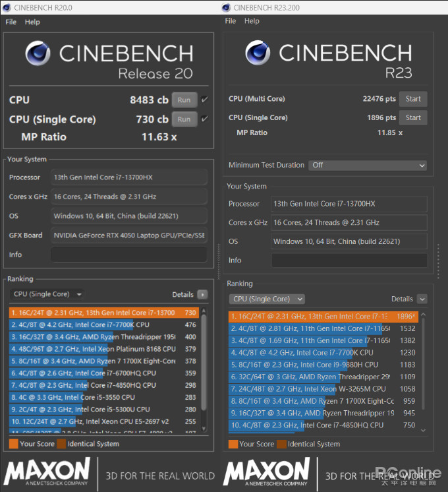Image resolution: width=448 pixels, height=492 pixels.
Task: Toggle the CPU (Single Core) checkbox in R20
Action: click(x=204, y=119)
